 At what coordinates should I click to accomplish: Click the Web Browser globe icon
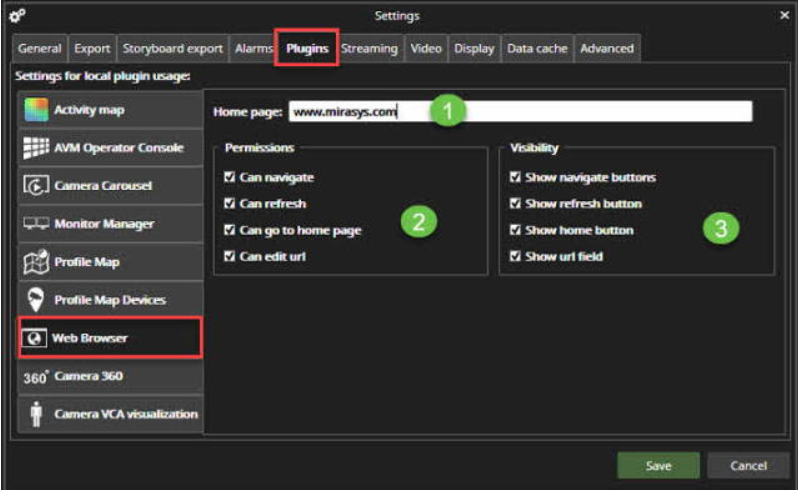click(x=38, y=338)
